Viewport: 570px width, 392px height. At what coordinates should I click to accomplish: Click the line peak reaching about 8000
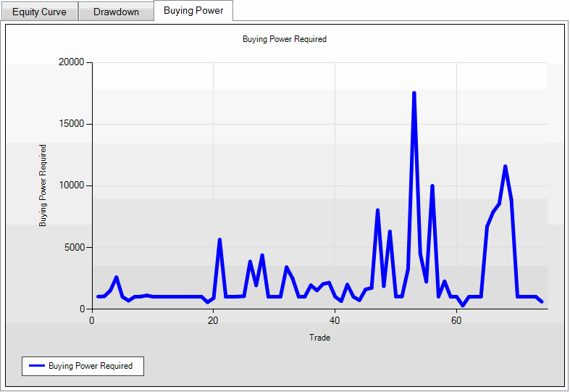(377, 210)
